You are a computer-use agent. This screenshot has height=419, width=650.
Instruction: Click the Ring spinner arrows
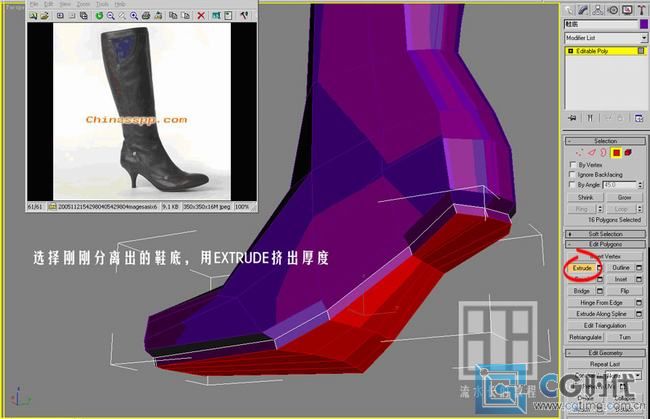tap(600, 209)
